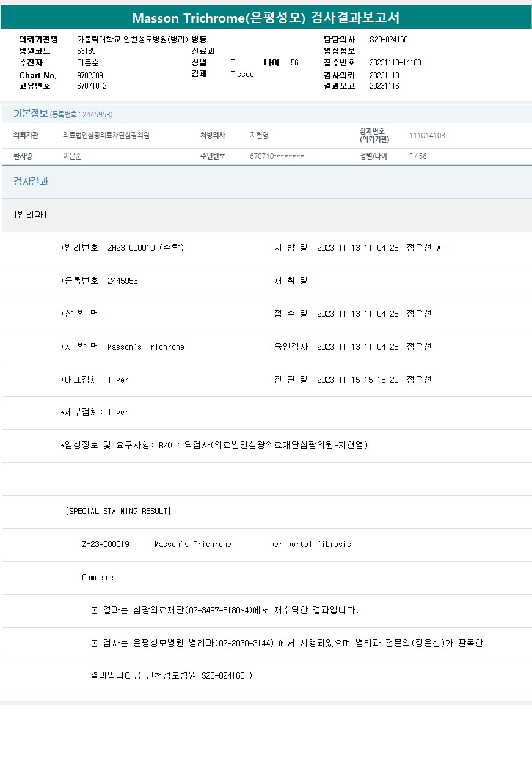Click the Chart No. value 9702389
The image size is (532, 758).
pyautogui.click(x=90, y=75)
